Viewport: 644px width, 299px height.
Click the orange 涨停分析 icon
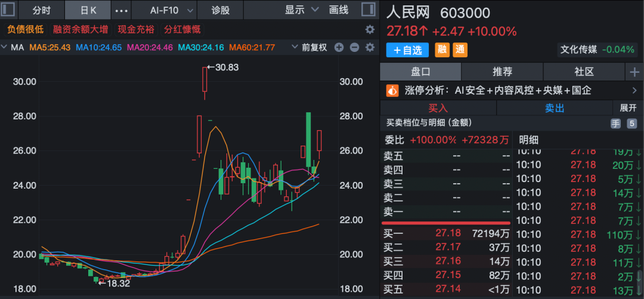[x=392, y=91]
